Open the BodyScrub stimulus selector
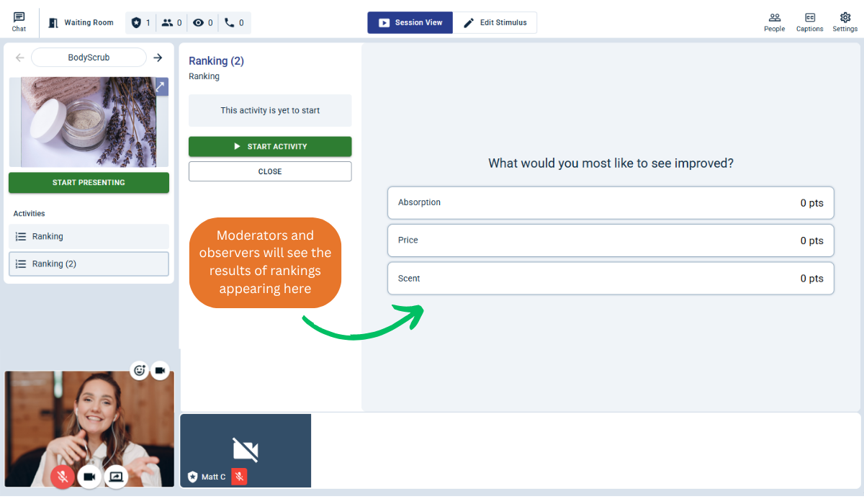 [89, 58]
